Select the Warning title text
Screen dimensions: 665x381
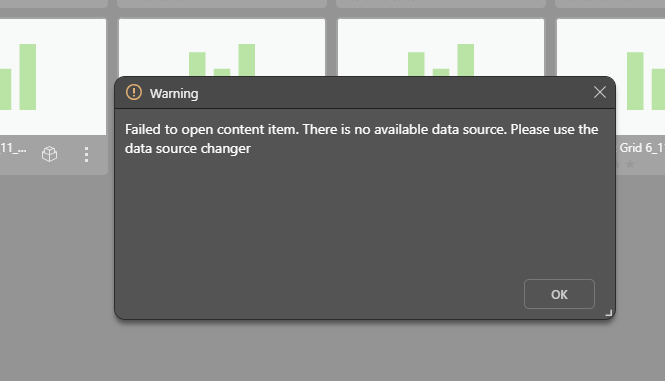click(174, 93)
